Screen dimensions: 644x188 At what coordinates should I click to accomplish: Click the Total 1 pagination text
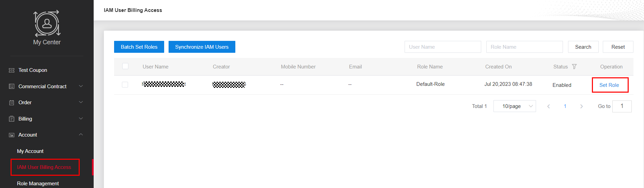[x=480, y=106]
